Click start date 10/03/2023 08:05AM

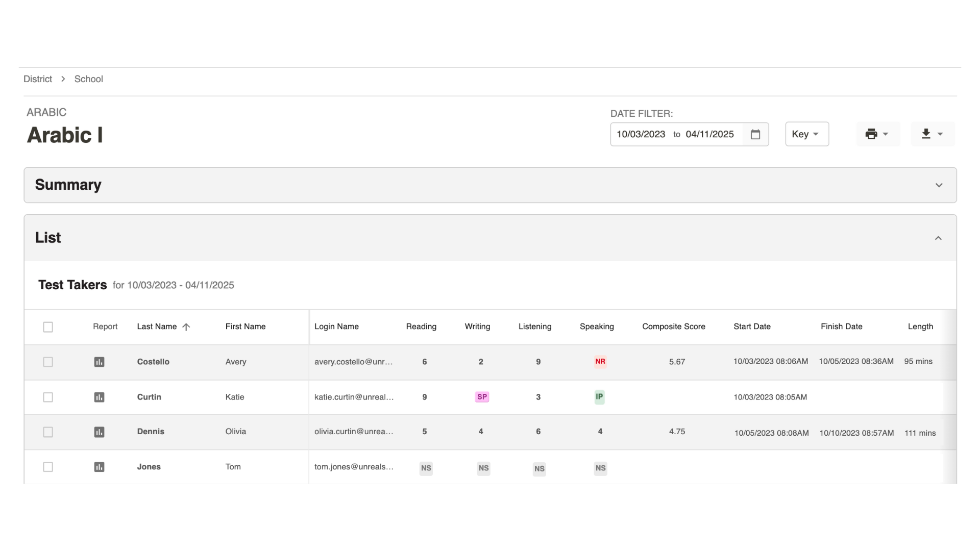(770, 397)
